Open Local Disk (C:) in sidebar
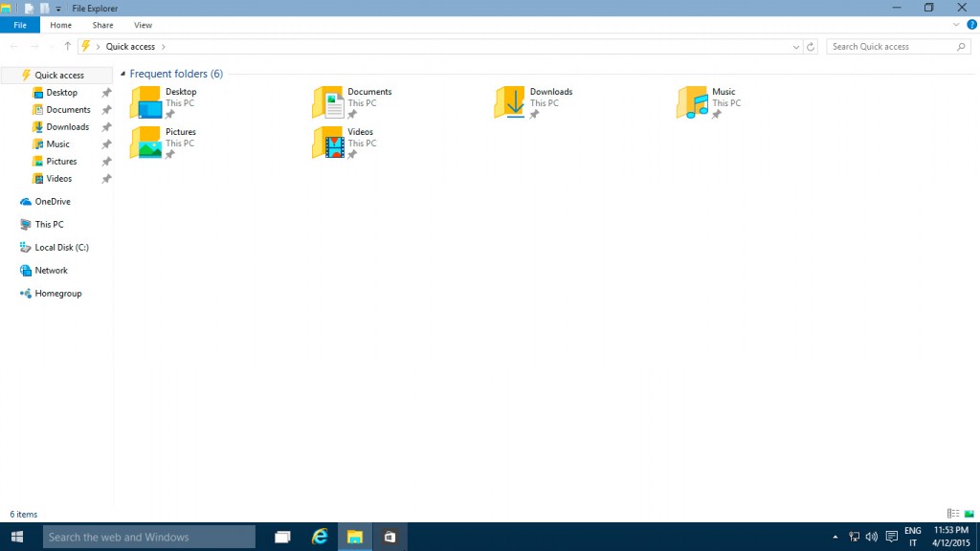980x551 pixels. pos(61,248)
